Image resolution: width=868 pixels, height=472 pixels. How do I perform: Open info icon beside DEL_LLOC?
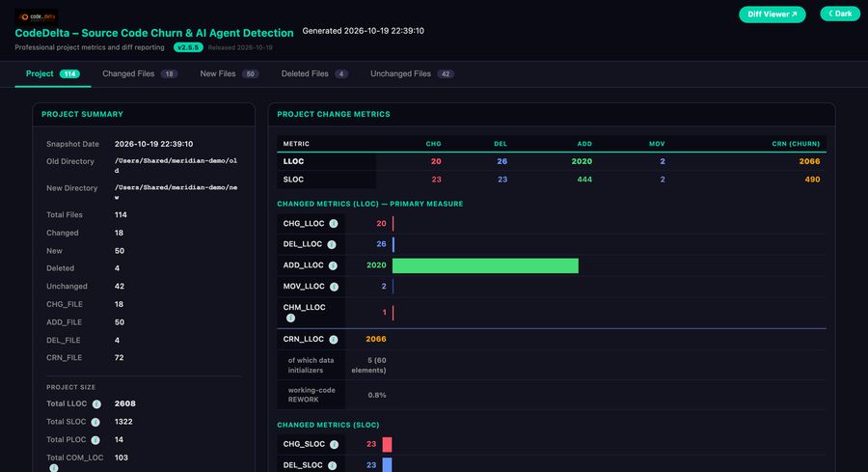[331, 244]
